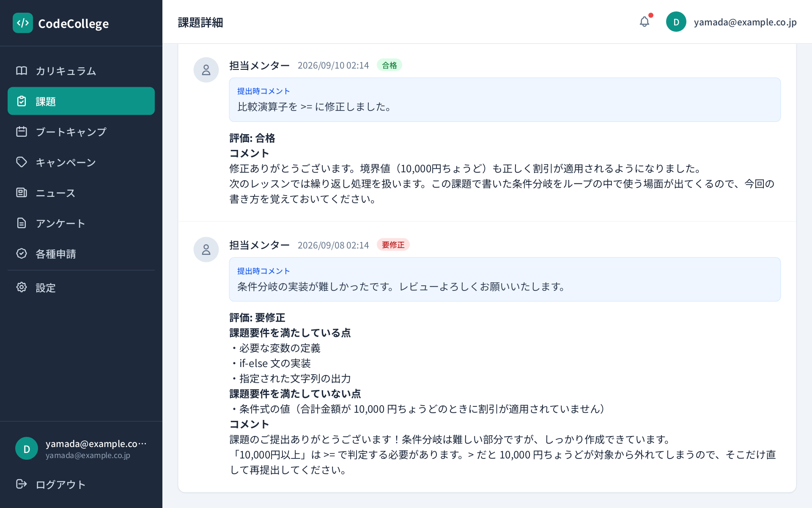This screenshot has width=812, height=508.
Task: Click the キャンペーン tag icon
Action: pyautogui.click(x=22, y=162)
